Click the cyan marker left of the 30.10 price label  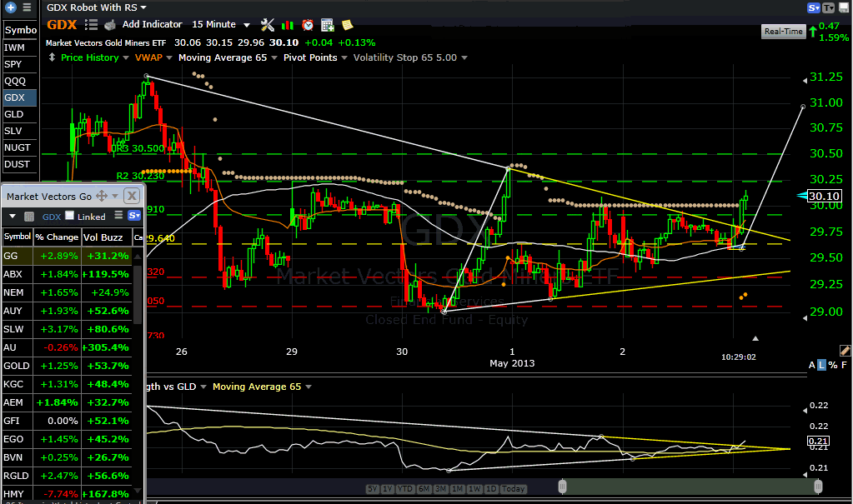(x=801, y=196)
